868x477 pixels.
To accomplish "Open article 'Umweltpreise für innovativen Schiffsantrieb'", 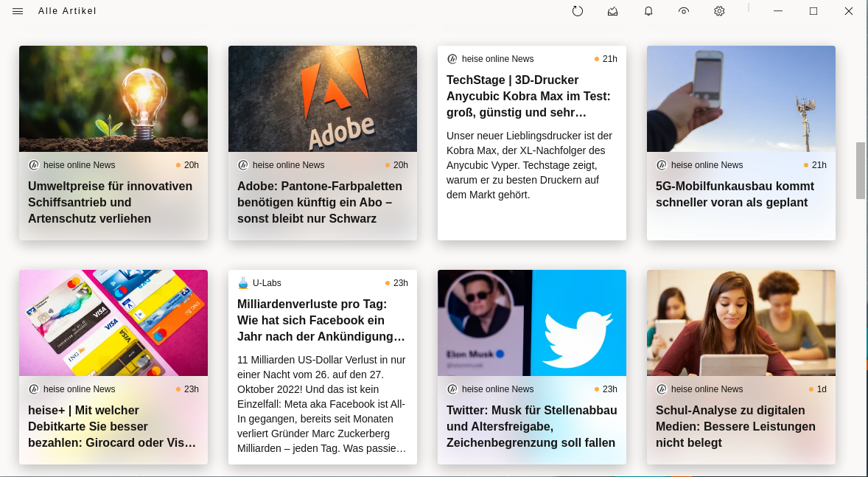I will tap(111, 202).
